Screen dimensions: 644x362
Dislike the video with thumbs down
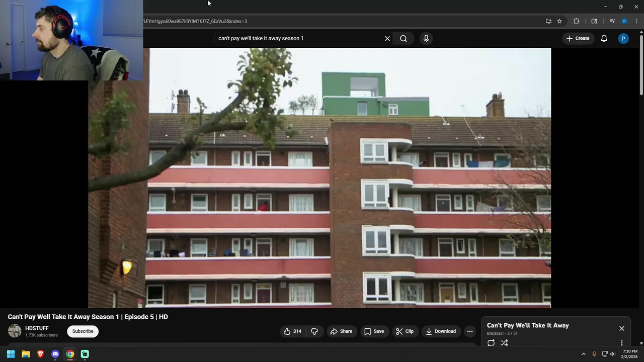point(314,331)
